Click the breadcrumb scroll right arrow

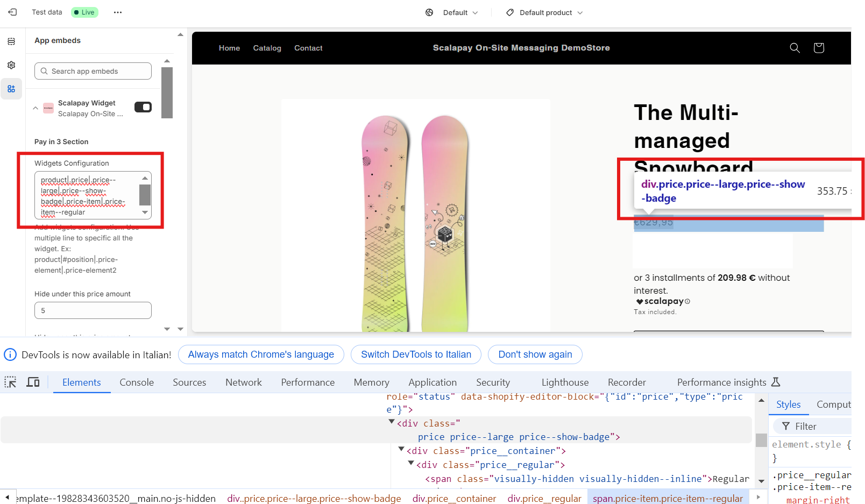758,498
